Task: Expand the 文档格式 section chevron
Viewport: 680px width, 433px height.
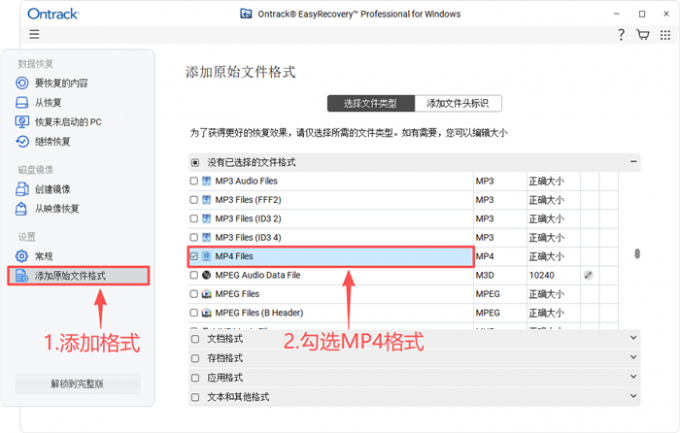Action: (633, 338)
